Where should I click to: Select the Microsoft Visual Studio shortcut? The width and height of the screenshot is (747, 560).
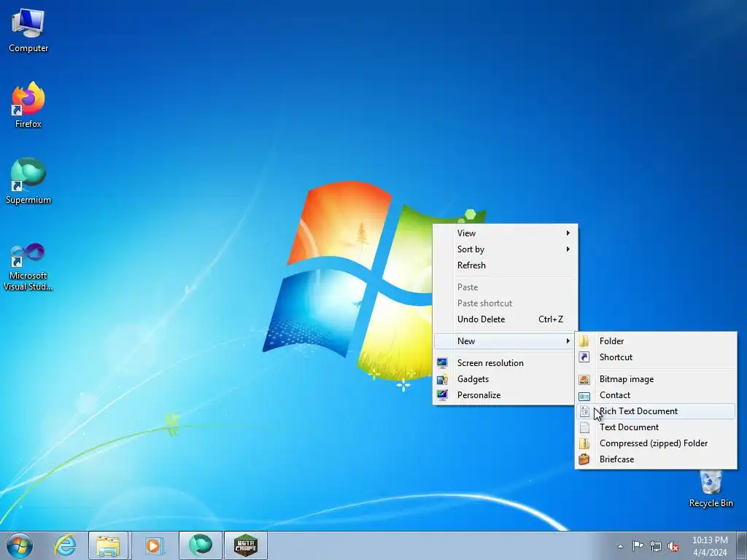click(x=28, y=267)
